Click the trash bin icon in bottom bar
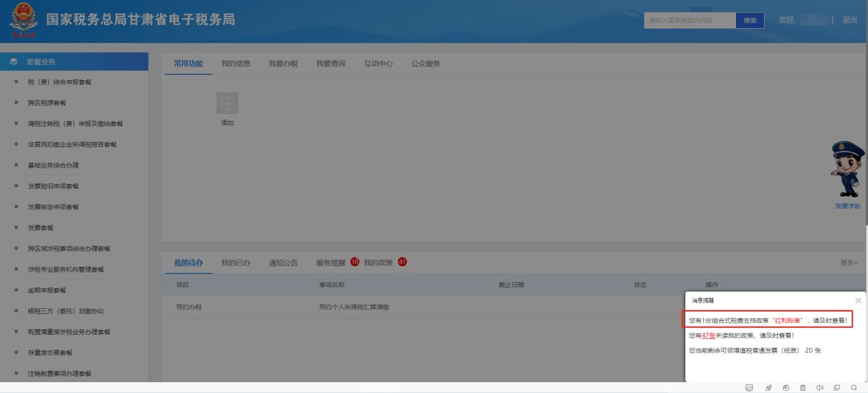Viewport: 868px width, 393px height. point(802,388)
